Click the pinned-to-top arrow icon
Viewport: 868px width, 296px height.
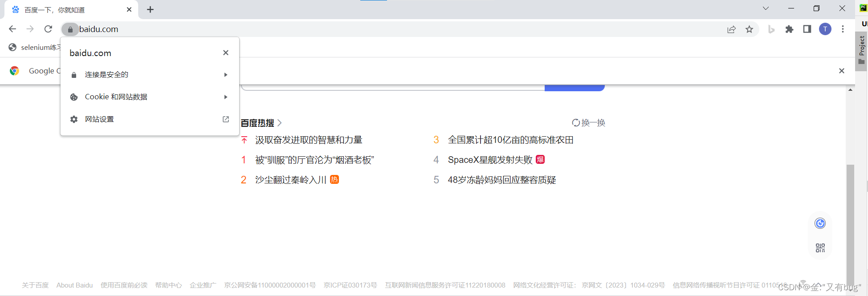(244, 140)
